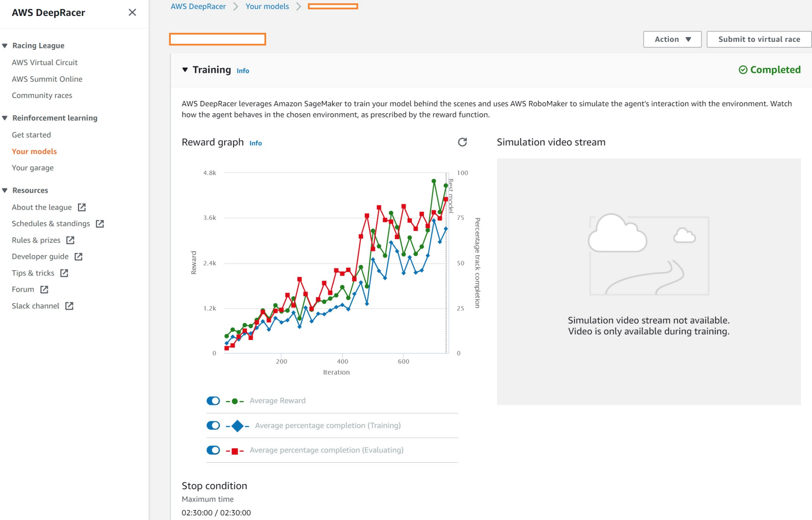
Task: Click the green Completed check icon
Action: tap(743, 70)
